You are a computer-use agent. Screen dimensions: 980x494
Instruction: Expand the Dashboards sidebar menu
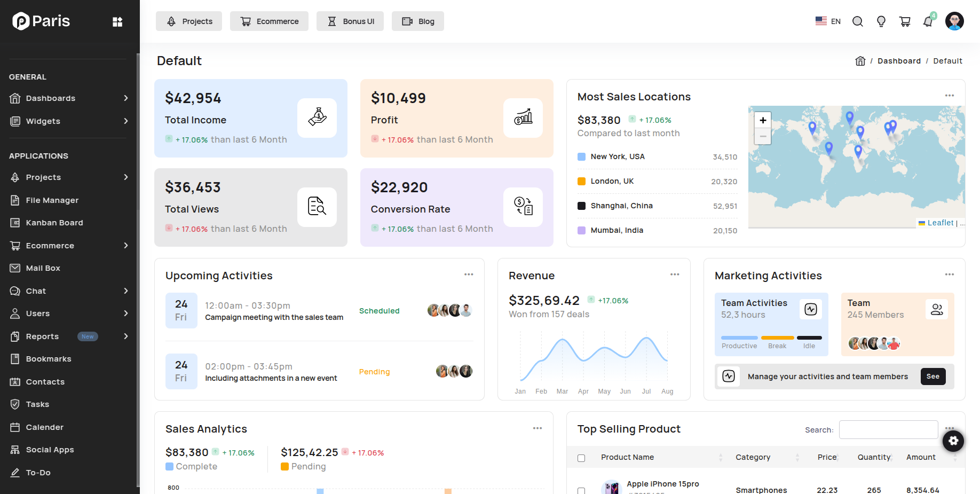(50, 98)
